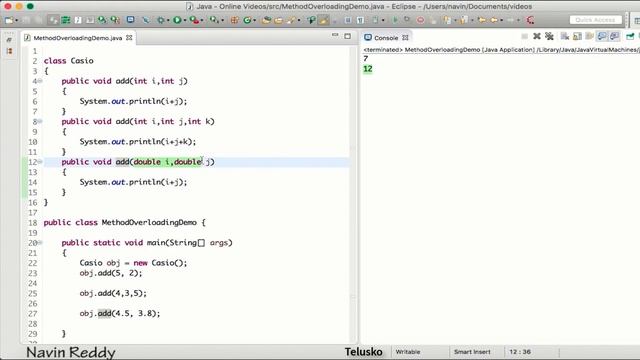Click the Coverage run icon

point(194,20)
